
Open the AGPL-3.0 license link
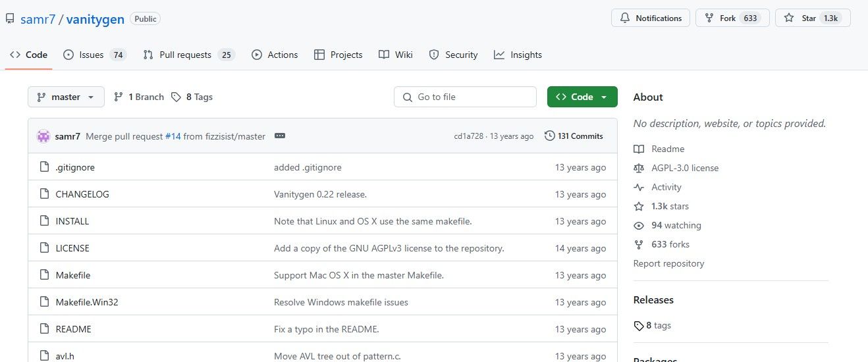(x=676, y=168)
